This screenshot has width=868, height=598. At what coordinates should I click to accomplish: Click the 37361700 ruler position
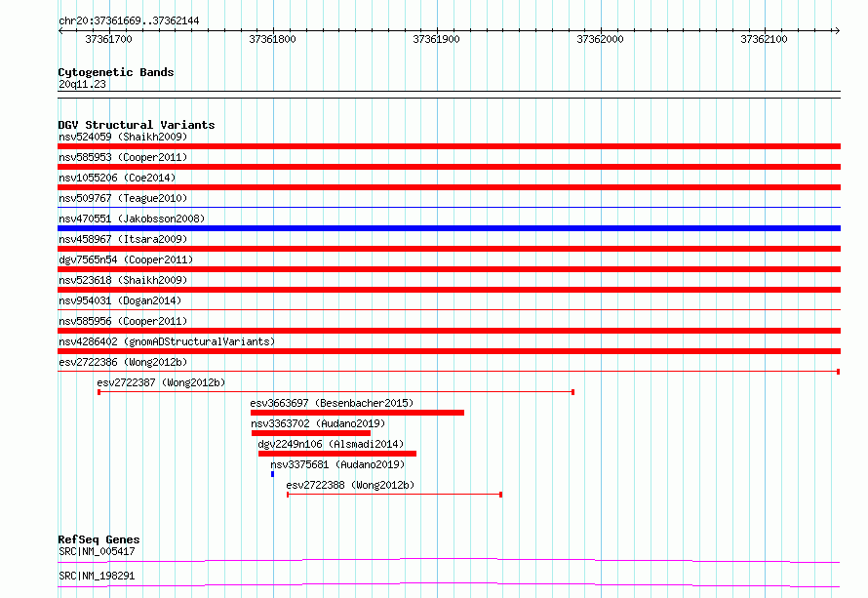109,39
